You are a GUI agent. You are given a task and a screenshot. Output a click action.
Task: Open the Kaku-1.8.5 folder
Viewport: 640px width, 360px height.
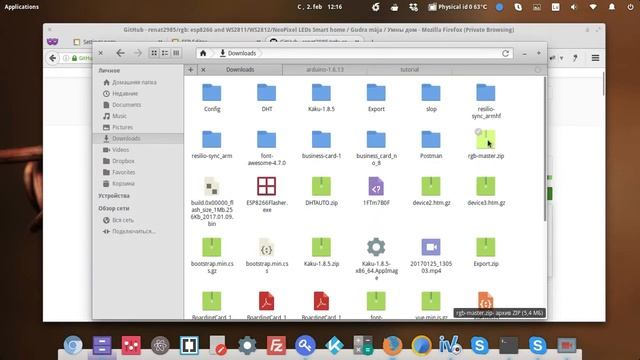click(x=321, y=93)
